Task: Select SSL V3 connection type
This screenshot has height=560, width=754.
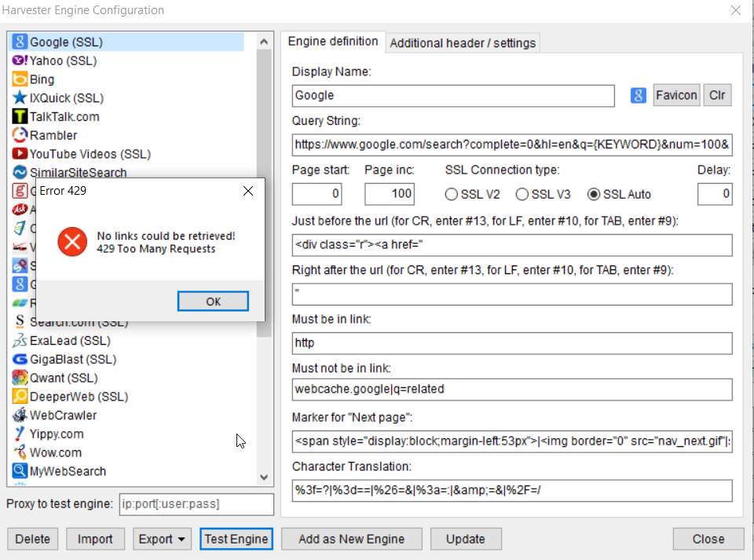Action: click(x=543, y=194)
